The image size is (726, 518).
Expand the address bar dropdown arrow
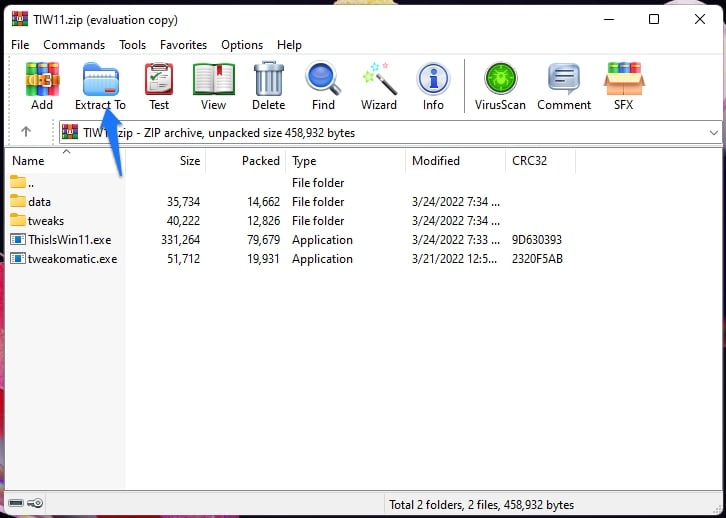[x=713, y=133]
